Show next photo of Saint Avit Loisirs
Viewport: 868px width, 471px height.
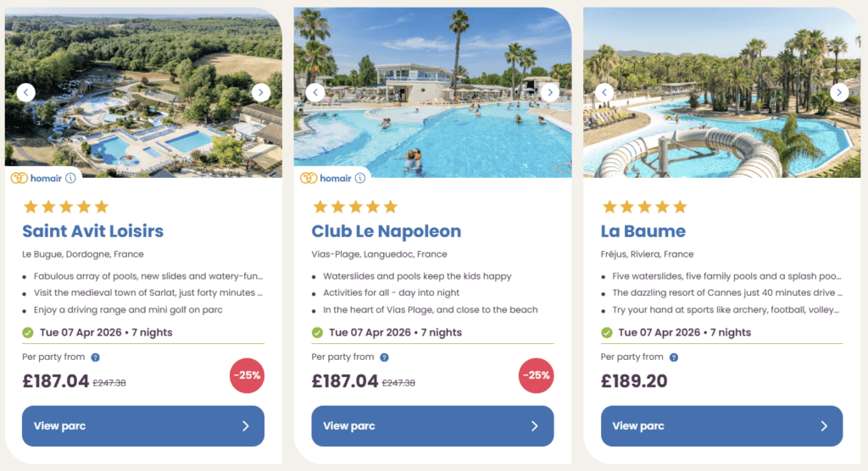[261, 92]
